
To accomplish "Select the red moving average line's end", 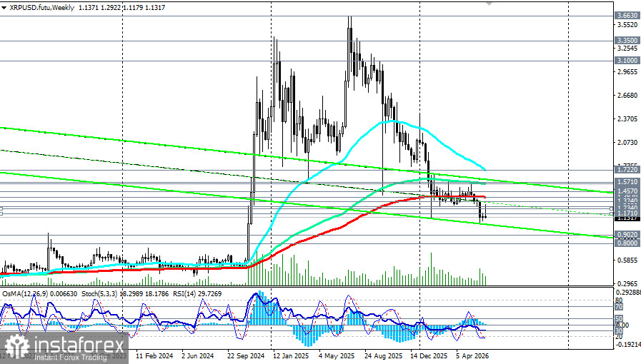I will point(485,197).
